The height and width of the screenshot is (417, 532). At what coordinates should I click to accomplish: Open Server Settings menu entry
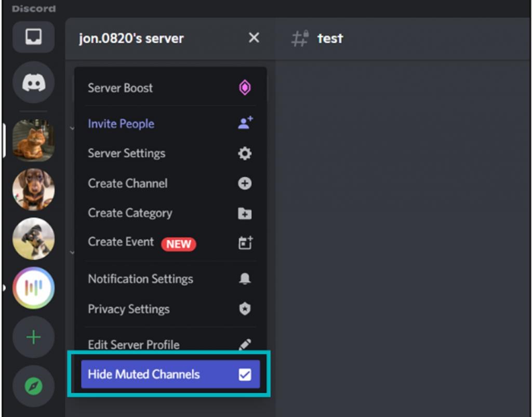click(170, 153)
